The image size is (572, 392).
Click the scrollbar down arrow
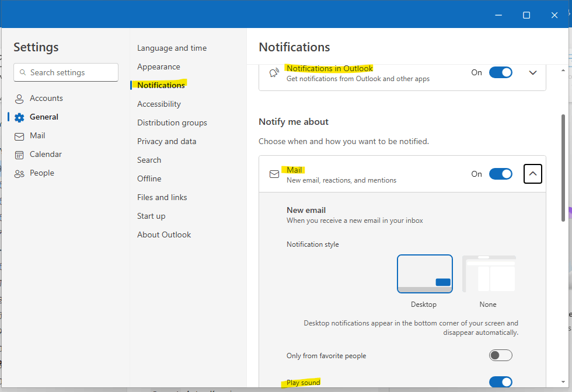[563, 382]
